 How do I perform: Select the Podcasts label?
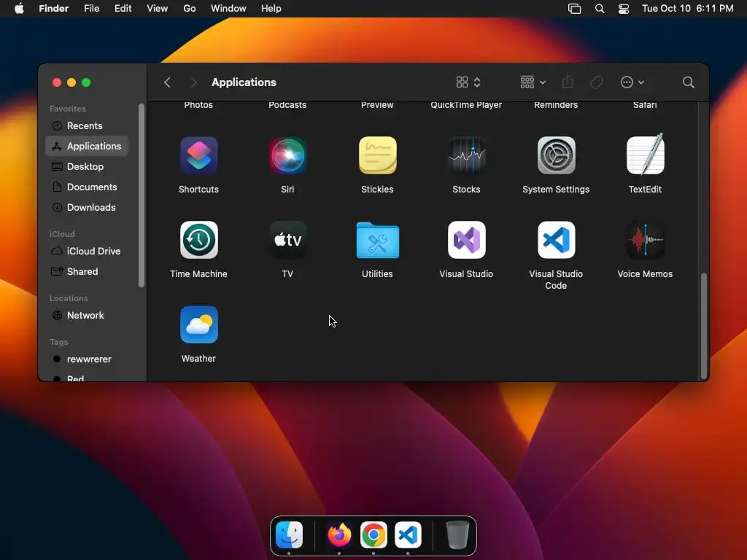tap(287, 105)
